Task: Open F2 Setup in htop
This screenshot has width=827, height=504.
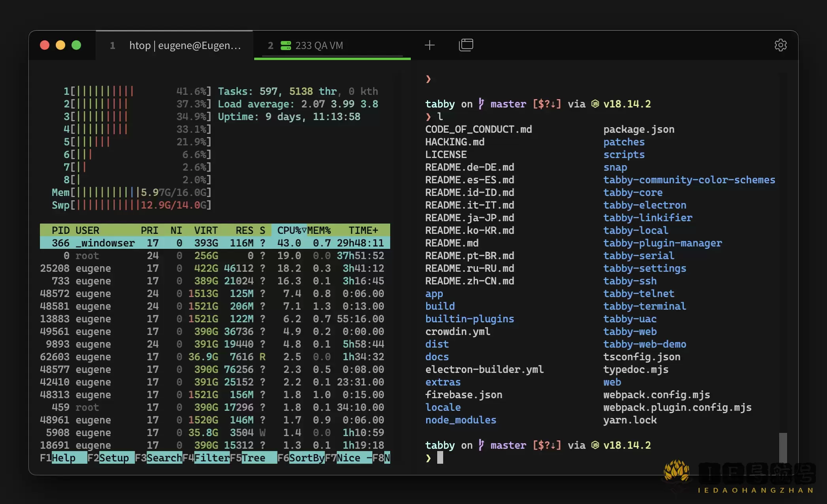Action: pyautogui.click(x=111, y=458)
